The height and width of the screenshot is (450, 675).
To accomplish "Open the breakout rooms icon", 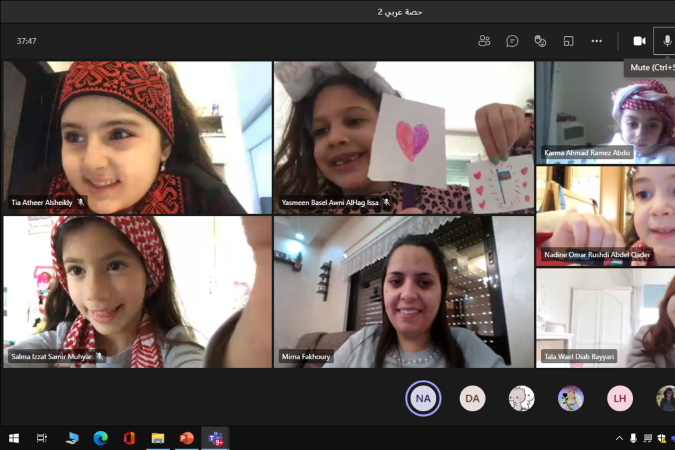I will 568,41.
